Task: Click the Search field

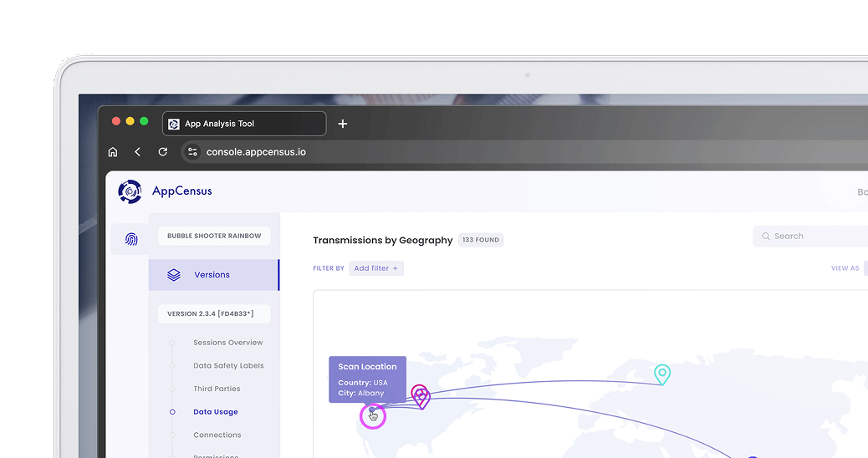Action: pos(810,237)
